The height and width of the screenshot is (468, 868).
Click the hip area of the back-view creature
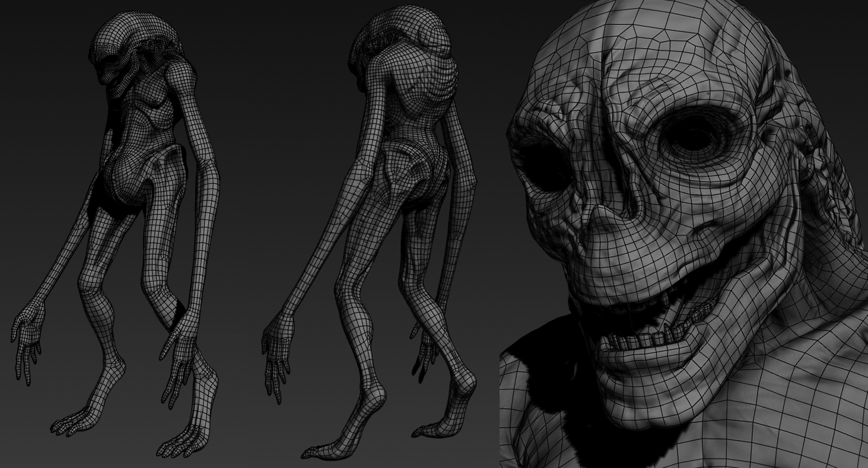tap(415, 172)
